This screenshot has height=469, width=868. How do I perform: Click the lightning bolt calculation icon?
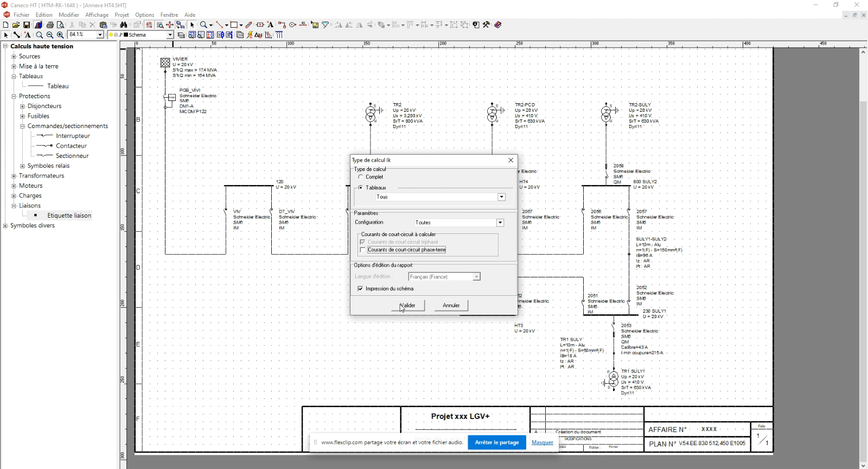(x=250, y=35)
